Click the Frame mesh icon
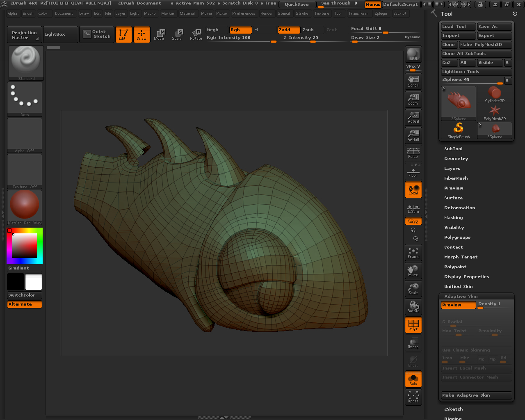The width and height of the screenshot is (525, 420). click(413, 252)
